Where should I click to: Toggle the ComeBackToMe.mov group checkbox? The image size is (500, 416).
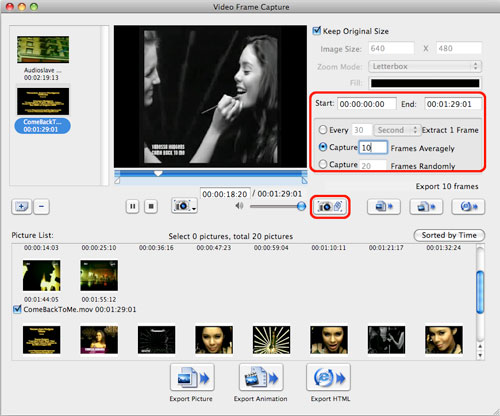pos(17,309)
